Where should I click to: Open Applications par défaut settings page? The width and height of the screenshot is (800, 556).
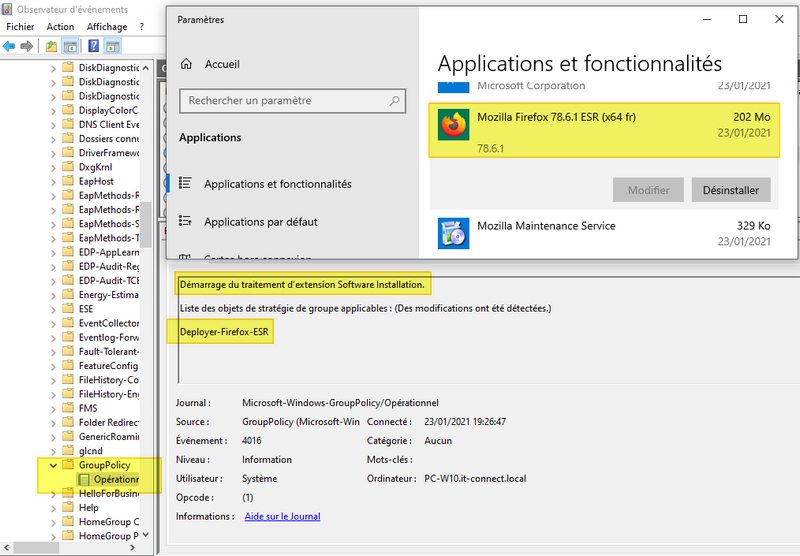(260, 222)
